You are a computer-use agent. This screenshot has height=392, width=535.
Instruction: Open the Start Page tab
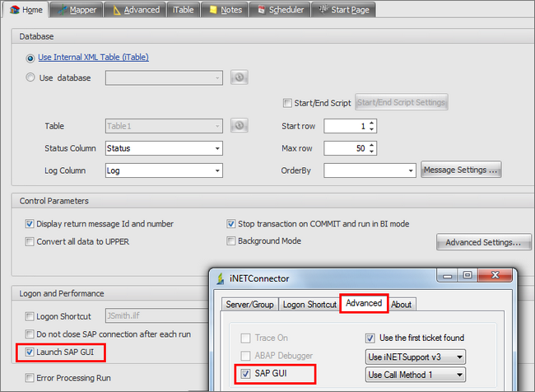tap(343, 10)
